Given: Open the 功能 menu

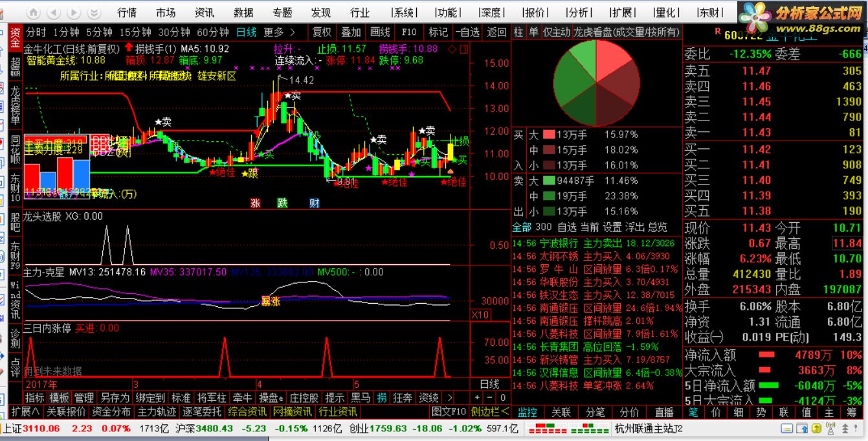Looking at the screenshot, I should tap(447, 13).
